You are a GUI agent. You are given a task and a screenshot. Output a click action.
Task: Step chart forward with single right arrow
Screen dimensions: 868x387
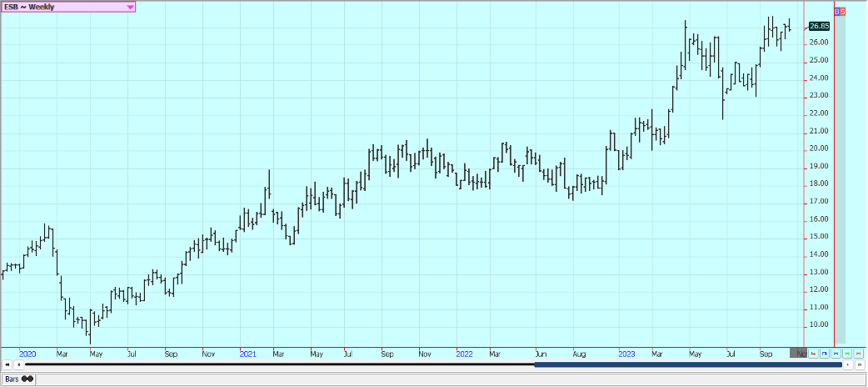click(848, 364)
